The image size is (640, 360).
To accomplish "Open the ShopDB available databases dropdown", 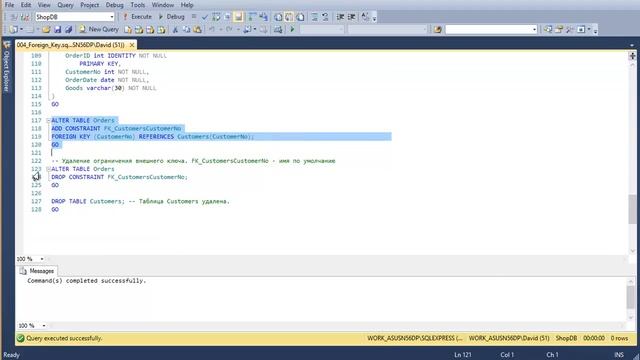I will click(x=111, y=17).
